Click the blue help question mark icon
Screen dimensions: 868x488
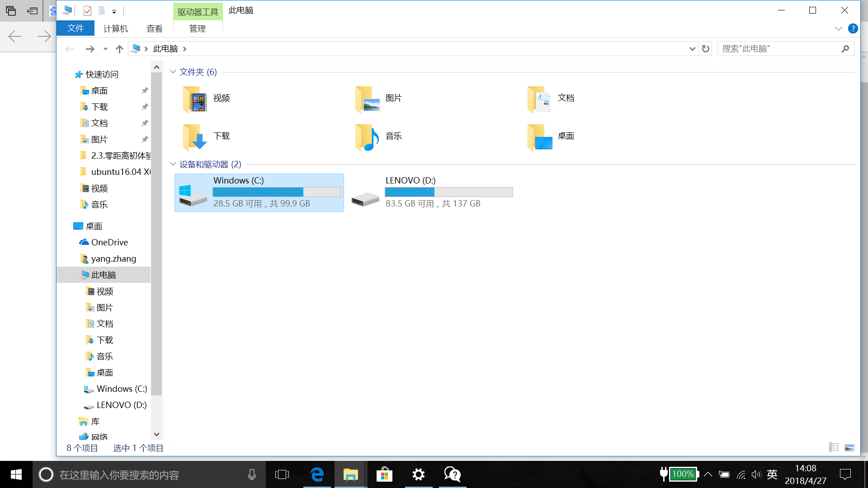853,29
